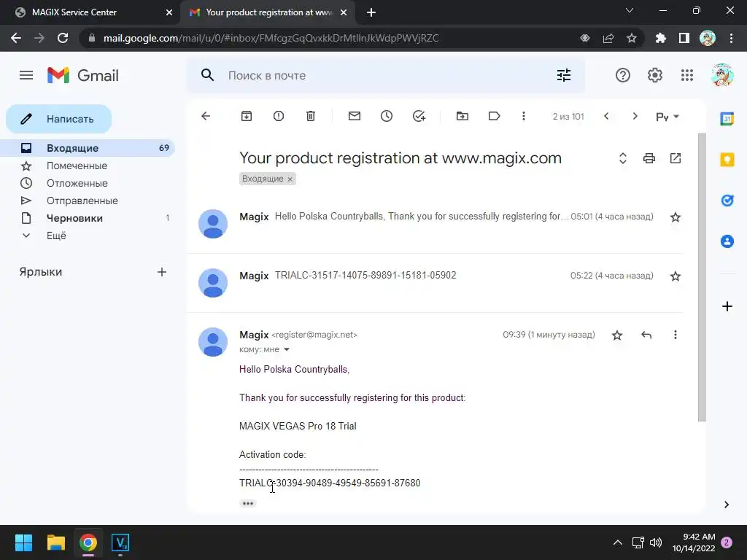The height and width of the screenshot is (560, 747).
Task: Bookmark this page with the star
Action: pyautogui.click(x=631, y=38)
